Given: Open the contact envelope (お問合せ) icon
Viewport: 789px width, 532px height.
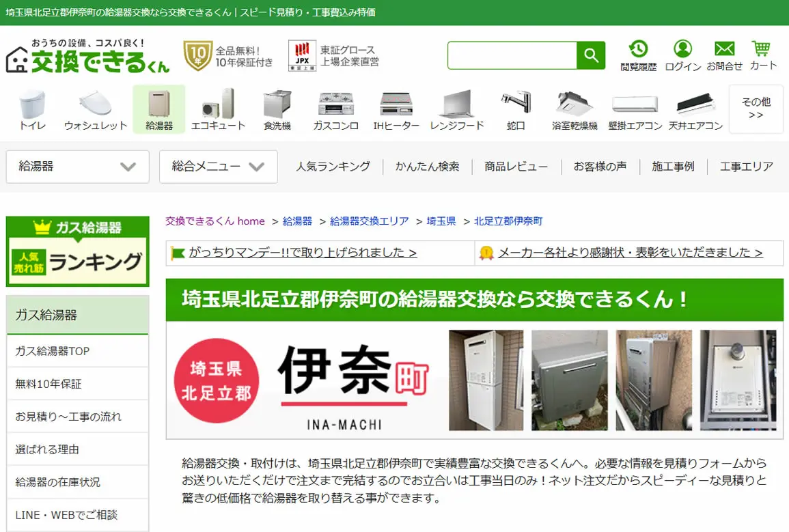Looking at the screenshot, I should click(x=724, y=56).
